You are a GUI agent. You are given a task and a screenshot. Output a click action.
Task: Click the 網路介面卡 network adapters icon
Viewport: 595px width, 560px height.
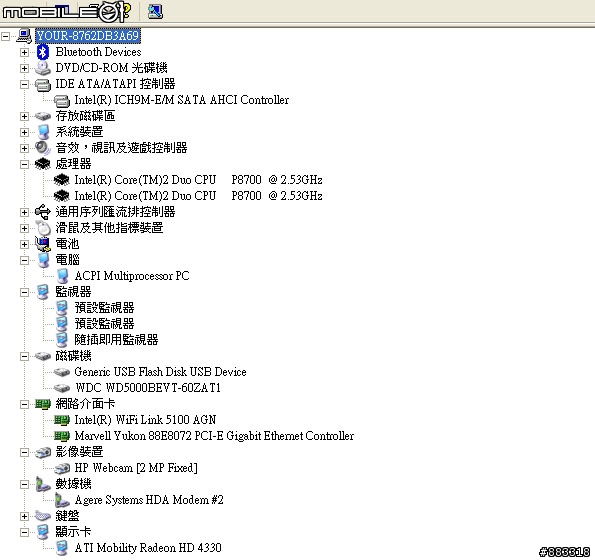[x=43, y=404]
